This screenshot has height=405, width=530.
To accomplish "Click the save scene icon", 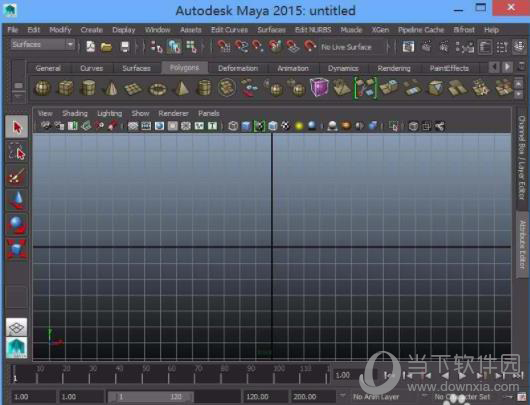I will 124,47.
